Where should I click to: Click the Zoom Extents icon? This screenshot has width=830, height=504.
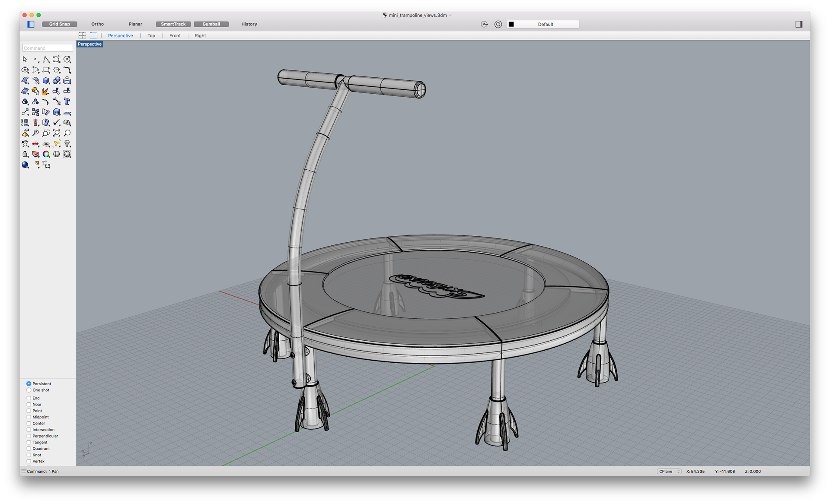[x=57, y=133]
